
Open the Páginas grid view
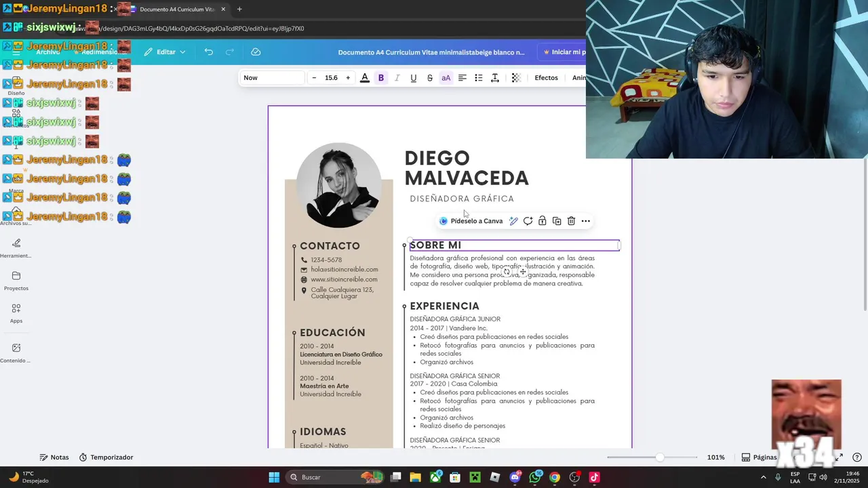(x=759, y=457)
